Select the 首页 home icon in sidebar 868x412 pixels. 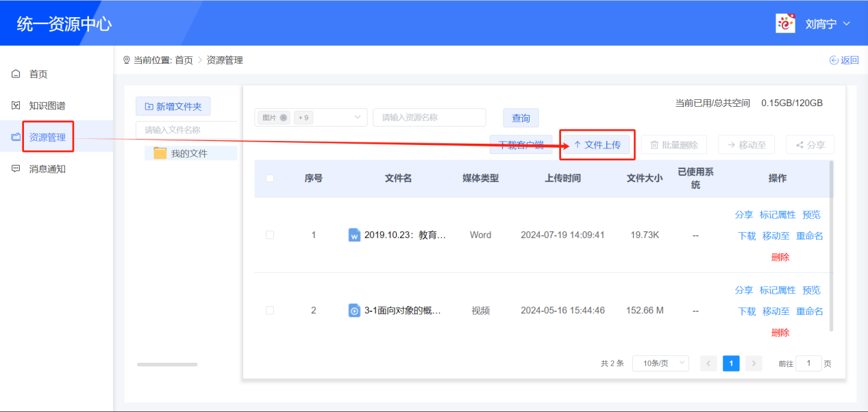pyautogui.click(x=15, y=73)
